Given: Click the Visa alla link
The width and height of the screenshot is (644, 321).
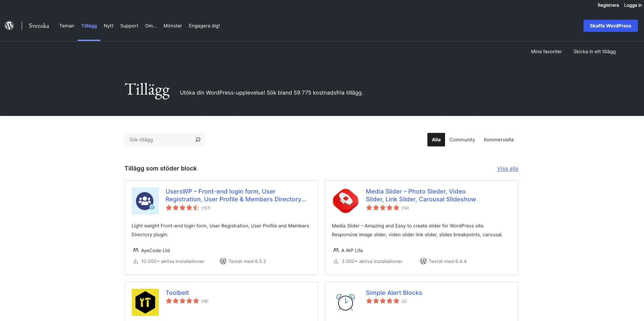Looking at the screenshot, I should click(508, 168).
